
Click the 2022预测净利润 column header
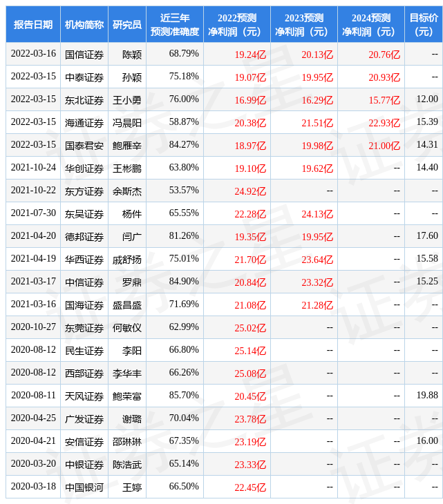[x=237, y=24]
